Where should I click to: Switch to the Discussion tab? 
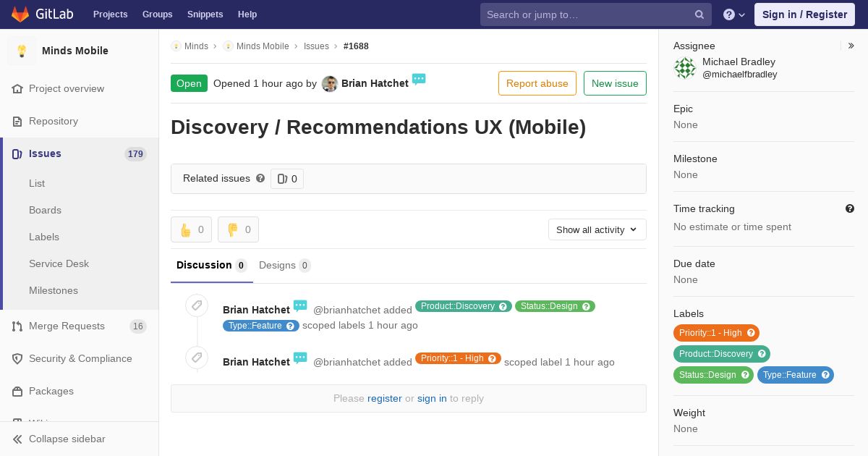pos(212,265)
